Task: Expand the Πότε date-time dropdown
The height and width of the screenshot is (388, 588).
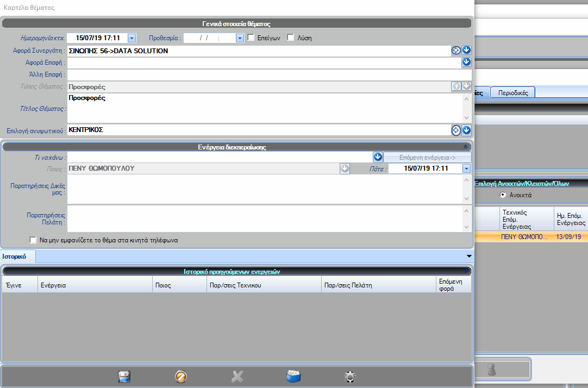Action: (466, 168)
